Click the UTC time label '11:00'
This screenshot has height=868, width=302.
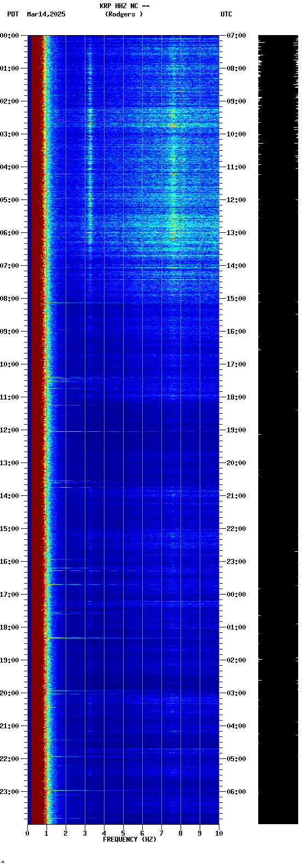(x=236, y=167)
